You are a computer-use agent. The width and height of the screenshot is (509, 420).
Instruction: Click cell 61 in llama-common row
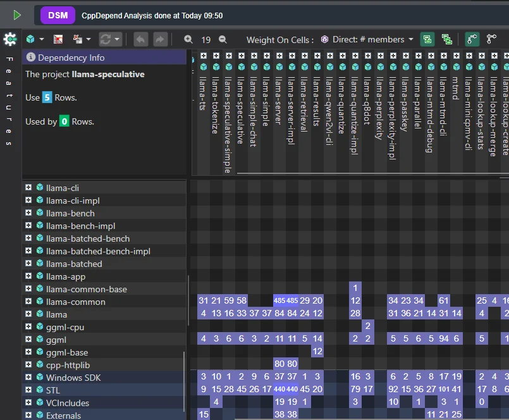(444, 300)
